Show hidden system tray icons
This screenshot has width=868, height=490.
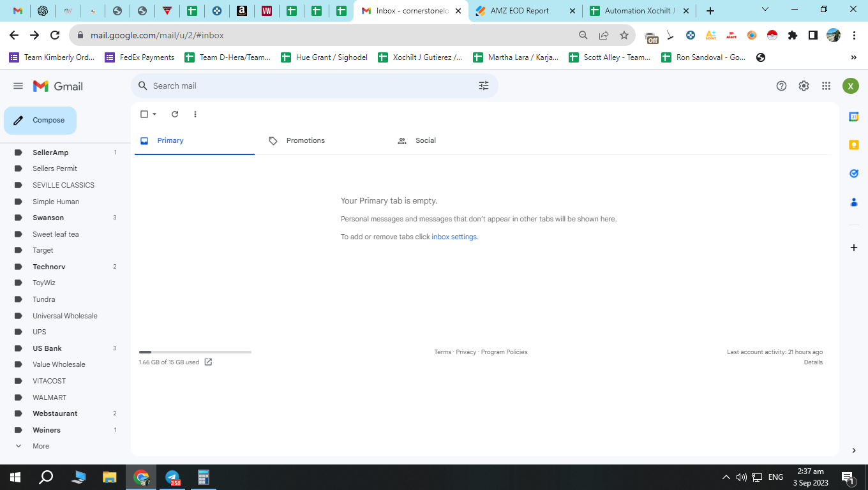726,477
